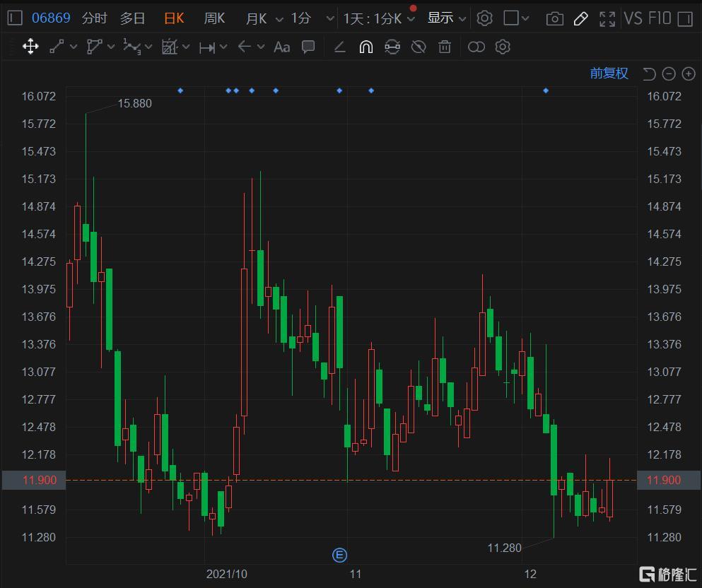Activate the magnet snap tool
The width and height of the screenshot is (702, 588).
365,47
